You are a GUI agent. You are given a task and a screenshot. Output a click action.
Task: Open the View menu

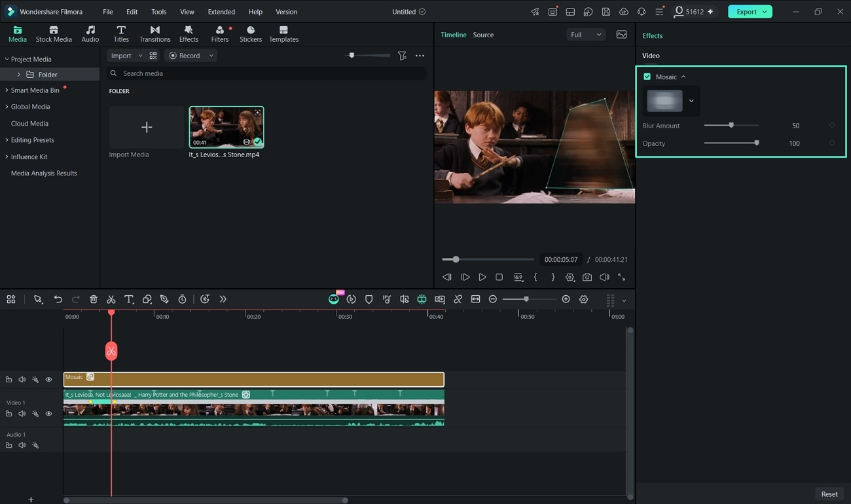click(187, 12)
